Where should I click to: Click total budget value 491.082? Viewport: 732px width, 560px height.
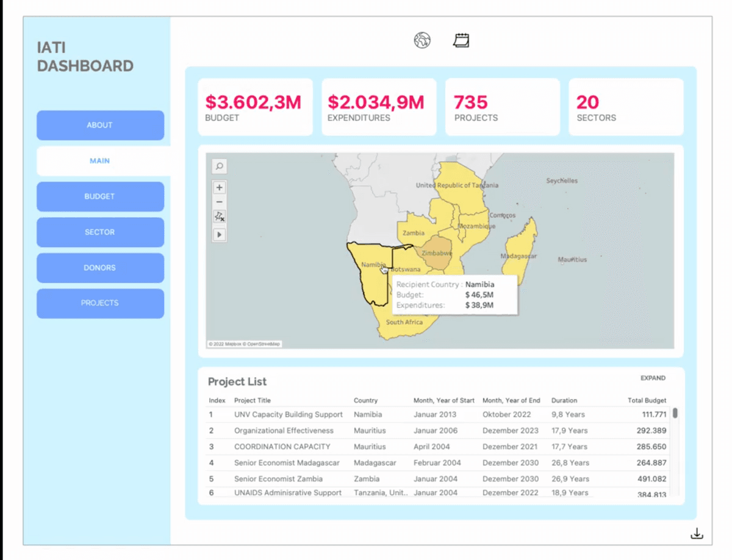click(x=651, y=479)
